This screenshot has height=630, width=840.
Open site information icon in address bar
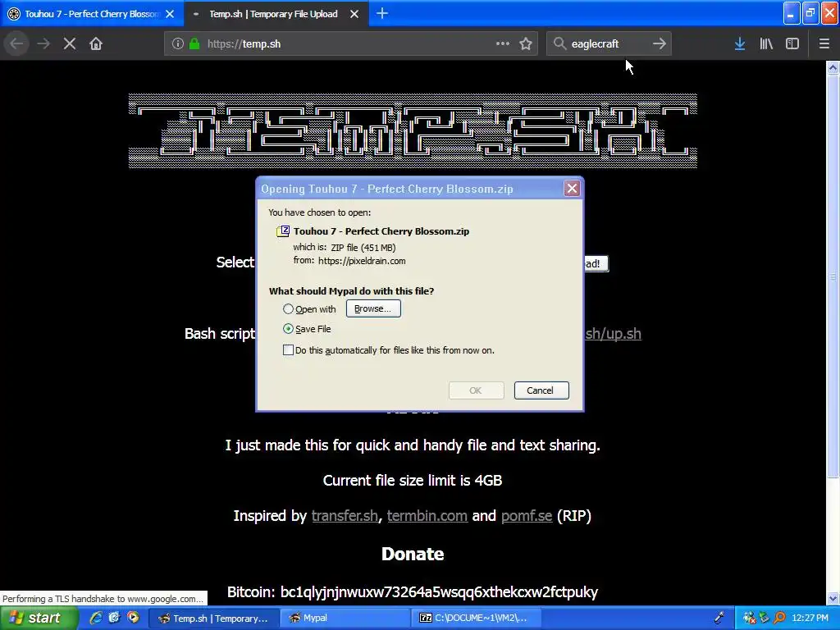pos(178,44)
